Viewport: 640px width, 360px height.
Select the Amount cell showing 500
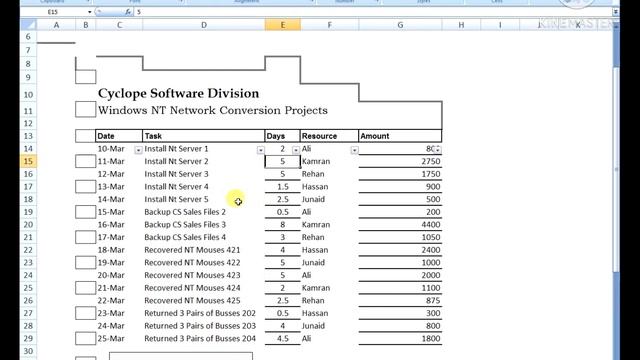point(400,199)
